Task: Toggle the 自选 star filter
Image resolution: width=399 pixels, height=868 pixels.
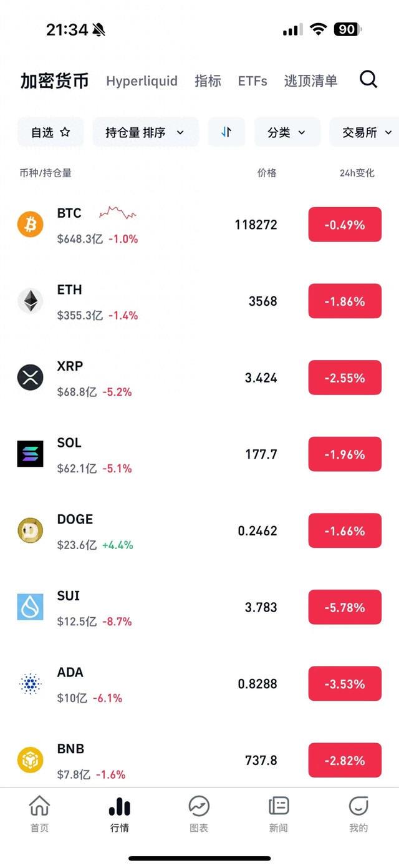Action: [x=50, y=132]
